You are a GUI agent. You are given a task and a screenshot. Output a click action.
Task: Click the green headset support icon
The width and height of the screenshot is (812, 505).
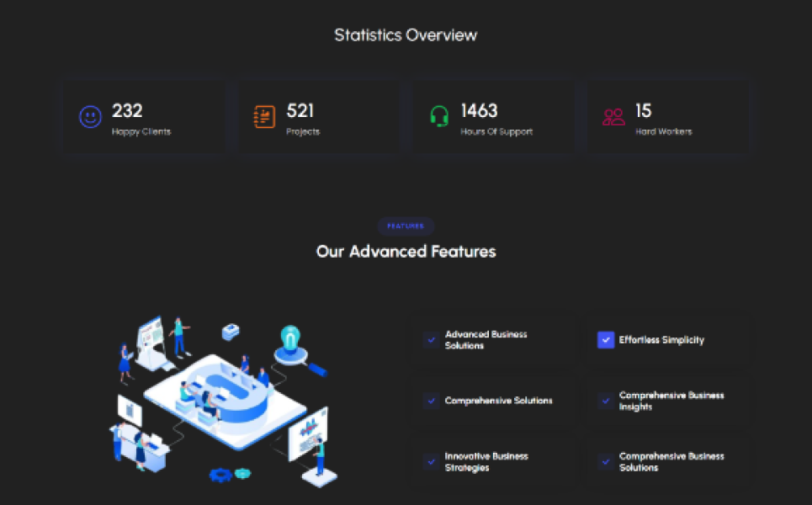[439, 117]
